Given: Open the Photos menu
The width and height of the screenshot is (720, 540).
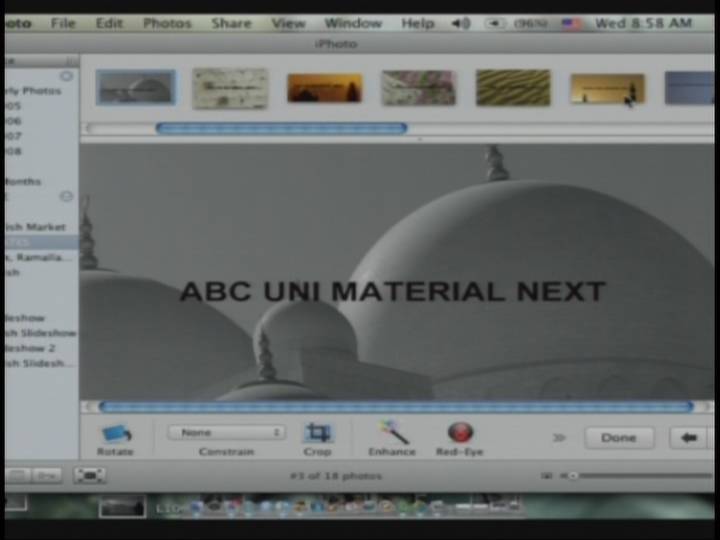Looking at the screenshot, I should (x=167, y=23).
